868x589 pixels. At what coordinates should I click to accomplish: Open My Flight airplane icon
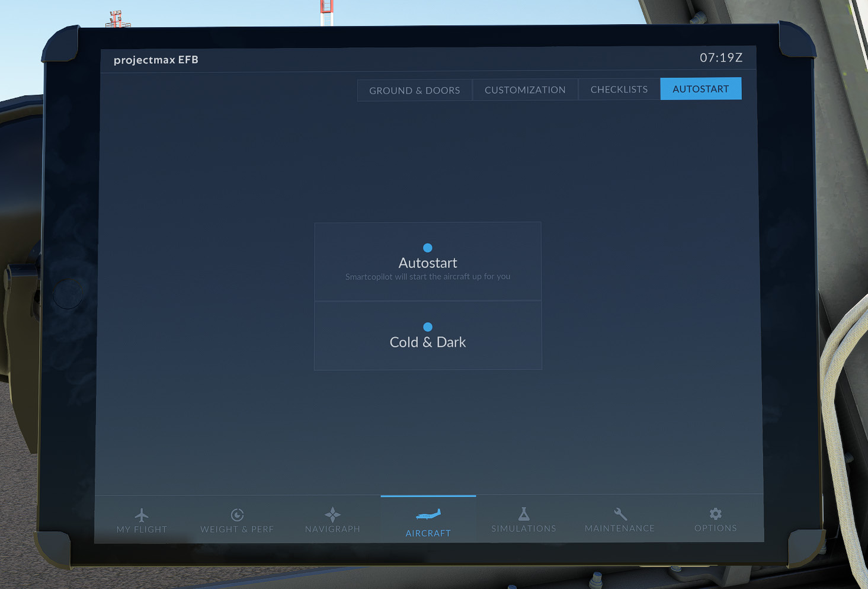click(x=142, y=514)
